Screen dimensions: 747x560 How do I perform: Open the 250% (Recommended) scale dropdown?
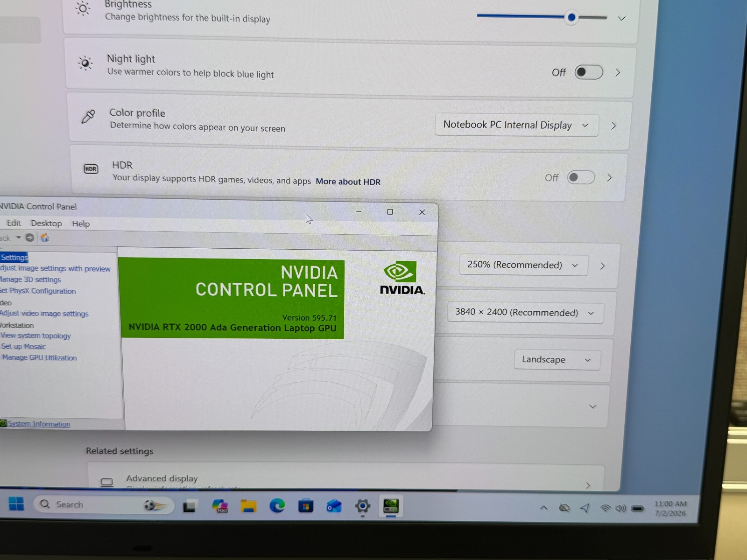(523, 265)
